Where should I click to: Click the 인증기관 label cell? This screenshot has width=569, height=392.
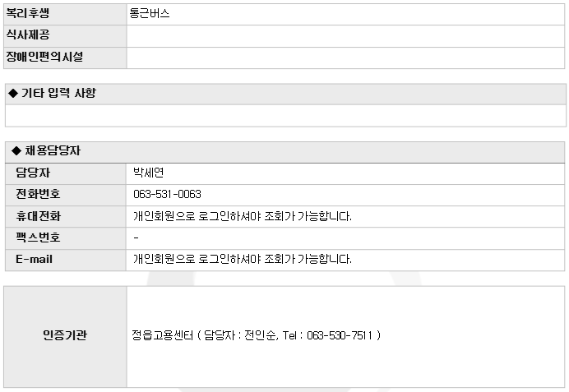[x=65, y=335]
